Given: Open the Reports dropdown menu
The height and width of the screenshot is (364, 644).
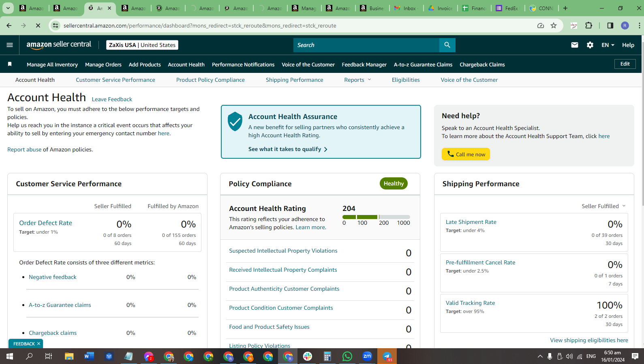Looking at the screenshot, I should (357, 80).
